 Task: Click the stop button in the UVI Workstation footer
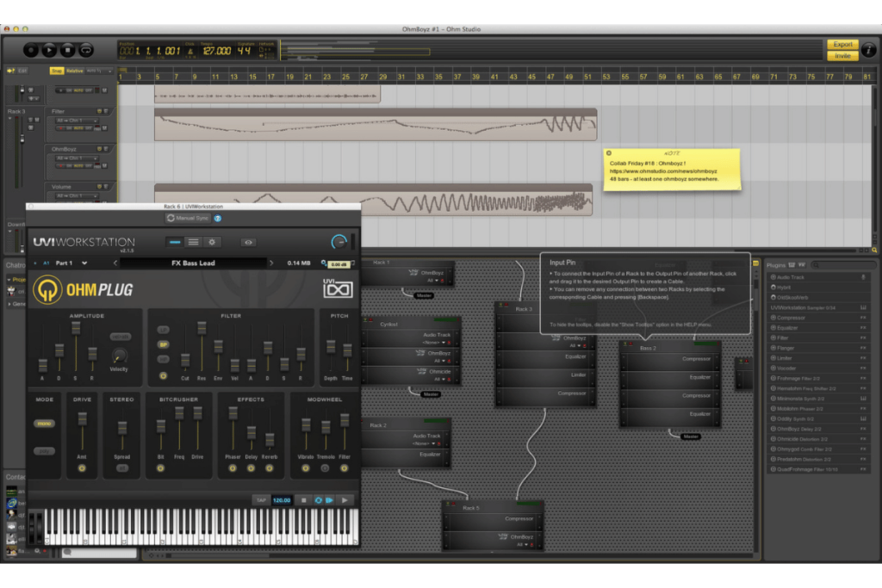point(304,499)
